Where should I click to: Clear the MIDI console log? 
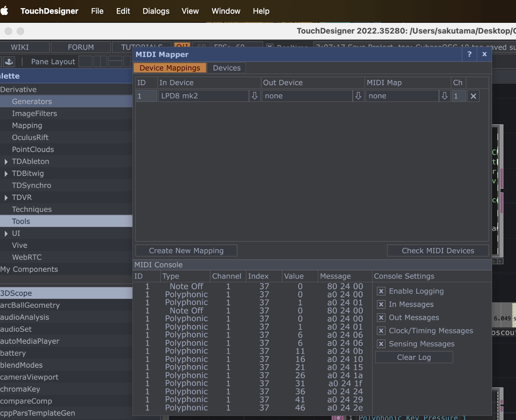click(x=414, y=357)
